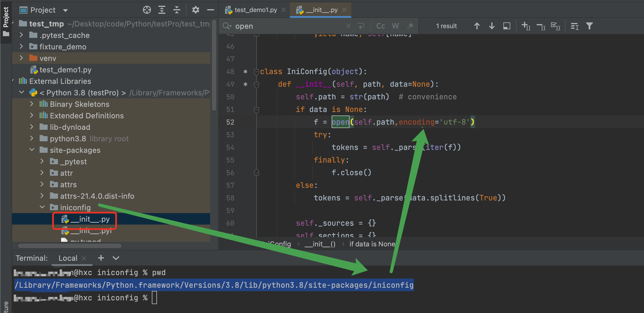Toggle search in selection only icon
644x313 pixels.
[x=507, y=26]
